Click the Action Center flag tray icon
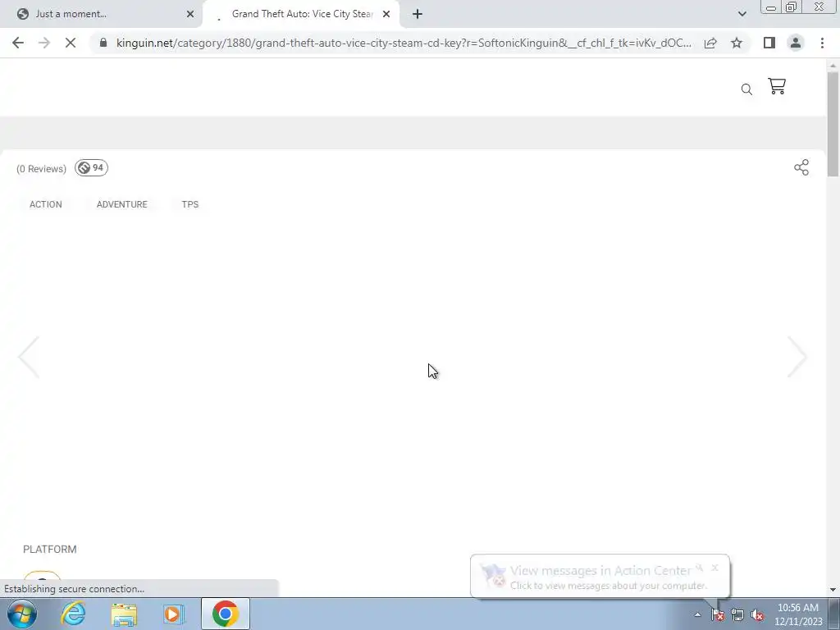Screen dimensions: 840x630 [x=717, y=615]
